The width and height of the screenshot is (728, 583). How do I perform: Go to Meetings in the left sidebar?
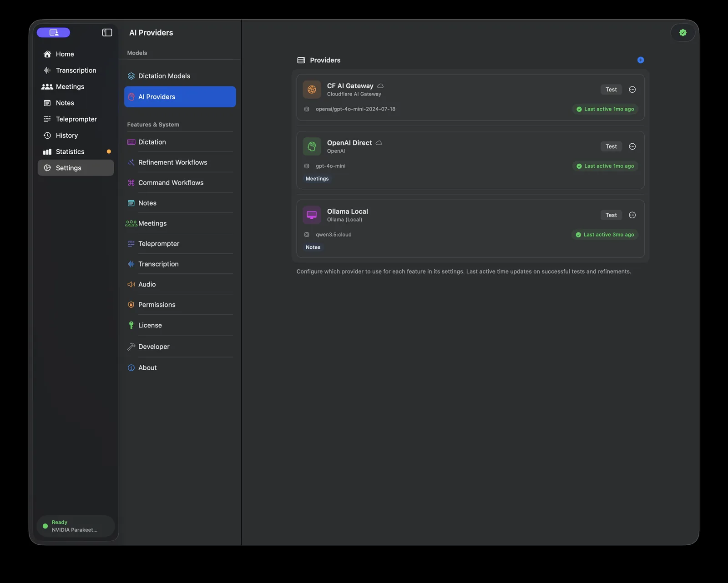[76, 86]
